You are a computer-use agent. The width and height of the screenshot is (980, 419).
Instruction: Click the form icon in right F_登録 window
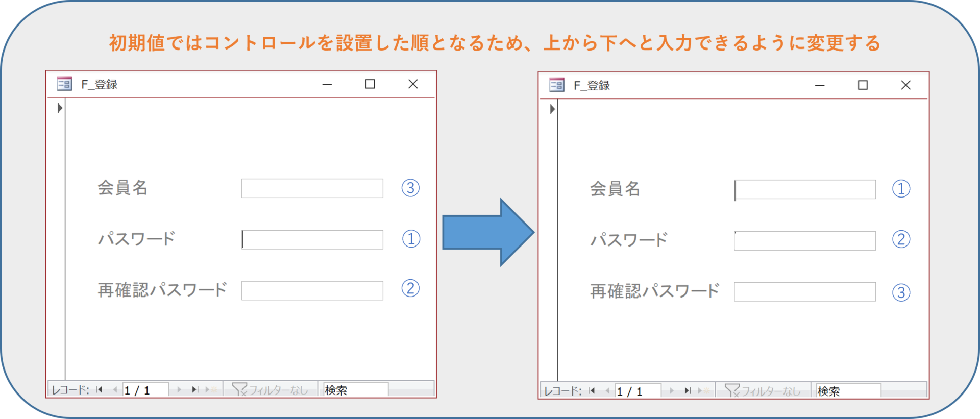tap(557, 85)
